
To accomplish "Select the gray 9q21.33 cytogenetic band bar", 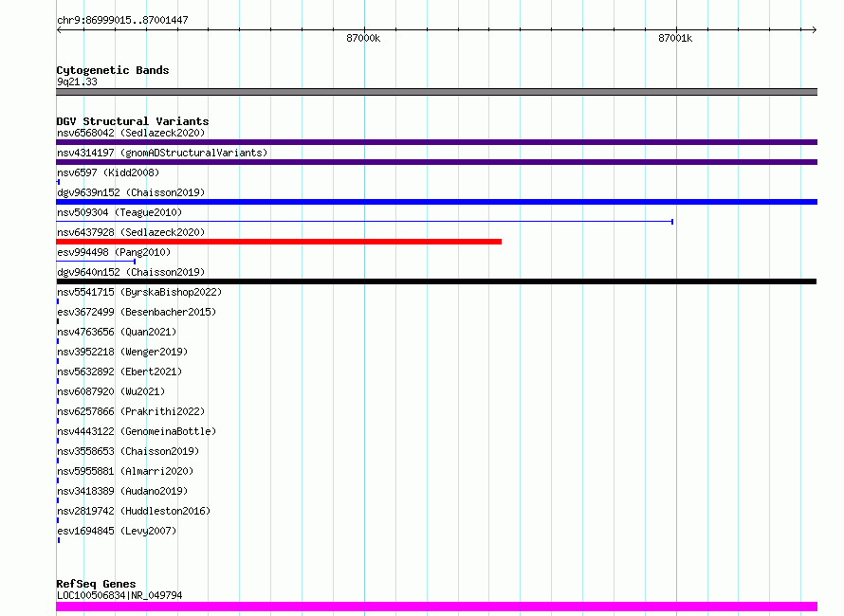I will click(x=436, y=92).
